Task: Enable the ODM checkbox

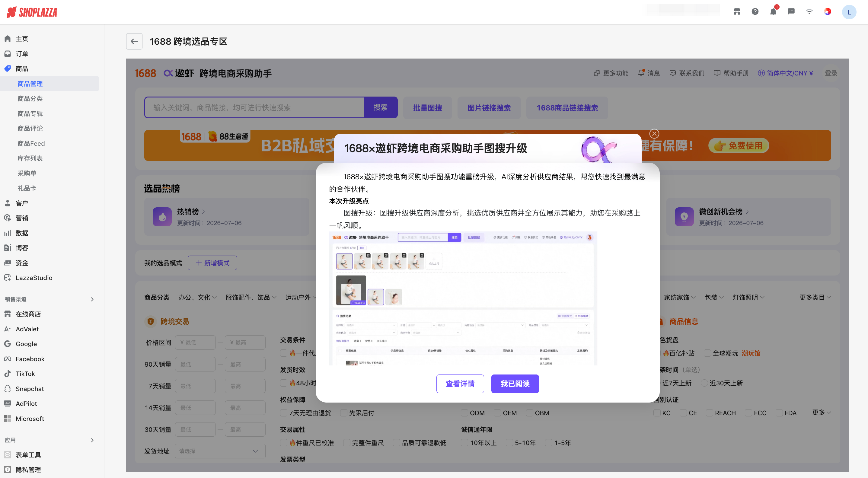Action: pyautogui.click(x=464, y=413)
